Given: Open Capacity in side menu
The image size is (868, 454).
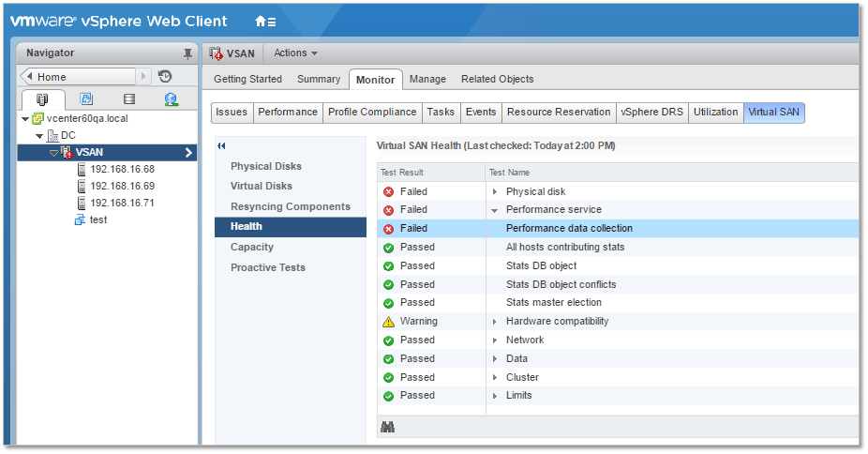Looking at the screenshot, I should click(252, 248).
